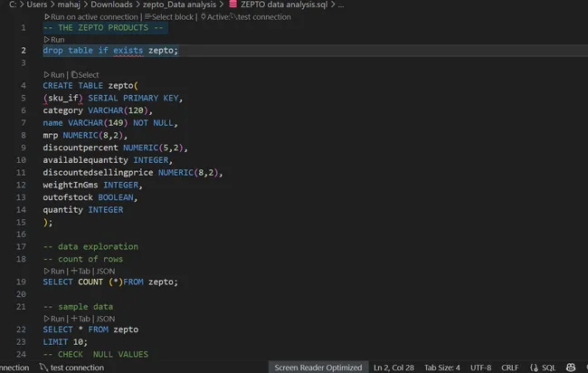Click 'discountedsellingprice' column name

98,172
